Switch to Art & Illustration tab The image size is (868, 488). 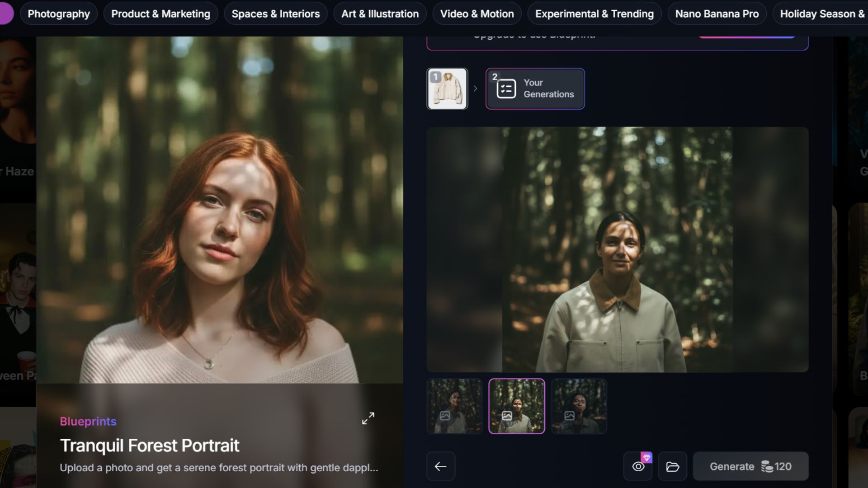380,14
